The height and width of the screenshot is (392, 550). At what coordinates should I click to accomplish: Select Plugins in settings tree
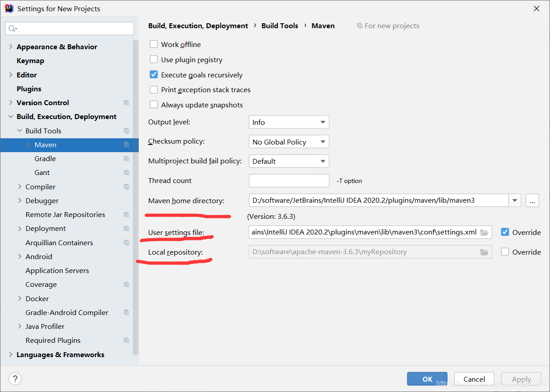click(29, 89)
